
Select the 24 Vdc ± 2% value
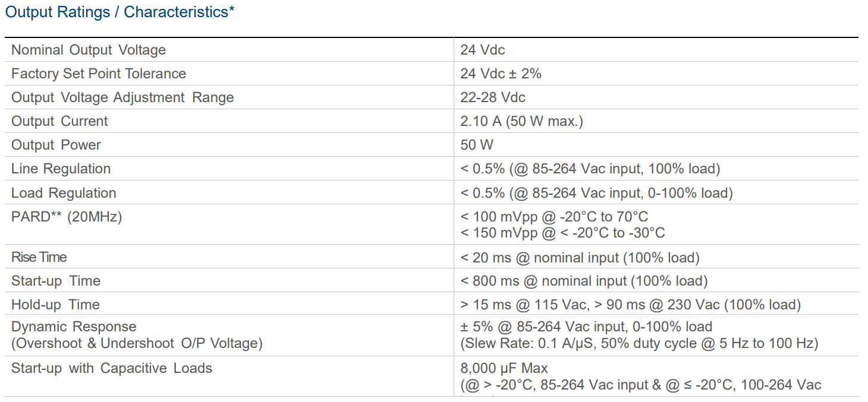tap(501, 74)
